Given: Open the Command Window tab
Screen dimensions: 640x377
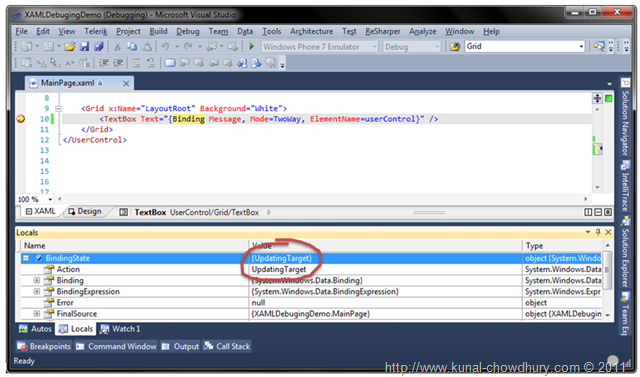Looking at the screenshot, I should [116, 346].
